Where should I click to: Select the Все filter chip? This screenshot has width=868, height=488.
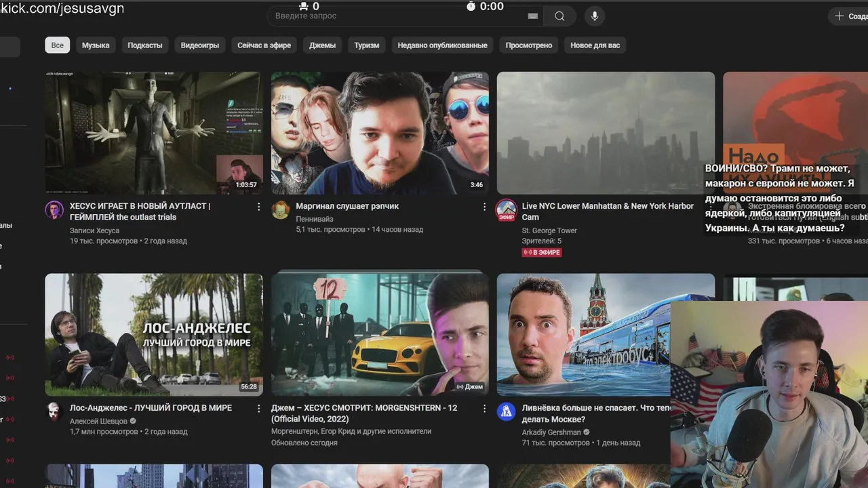[x=58, y=45]
